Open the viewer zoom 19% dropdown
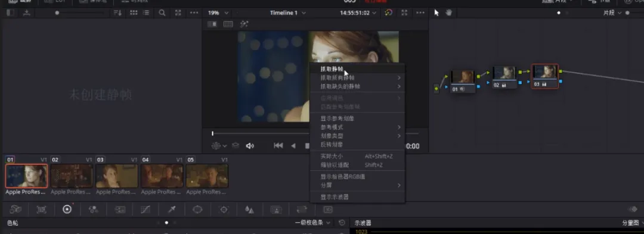644x234 pixels. point(218,13)
